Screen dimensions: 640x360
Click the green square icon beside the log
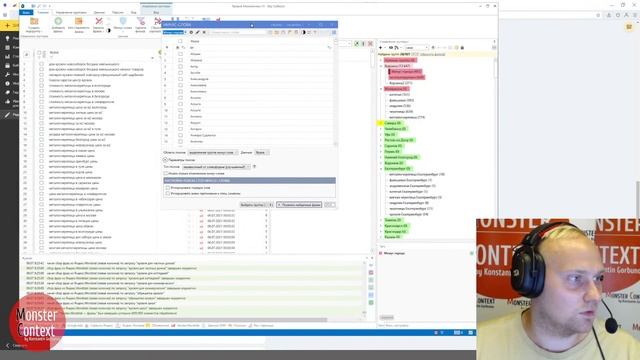coord(371,302)
